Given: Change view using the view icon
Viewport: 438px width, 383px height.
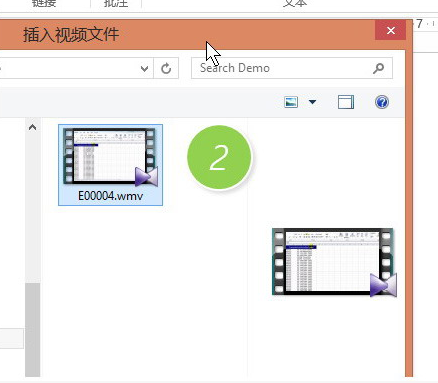Looking at the screenshot, I should 291,102.
